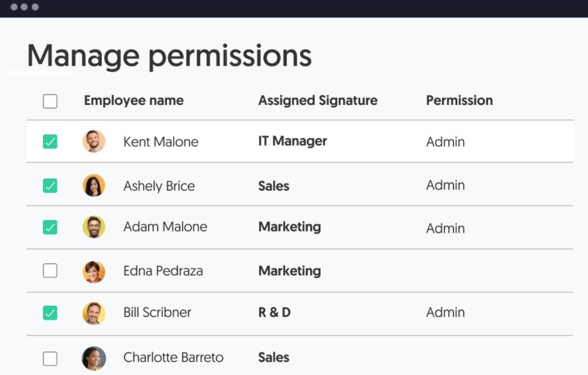Viewport: 588px width, 375px height.
Task: Uncheck the Kent Malone row checkbox
Action: [50, 141]
